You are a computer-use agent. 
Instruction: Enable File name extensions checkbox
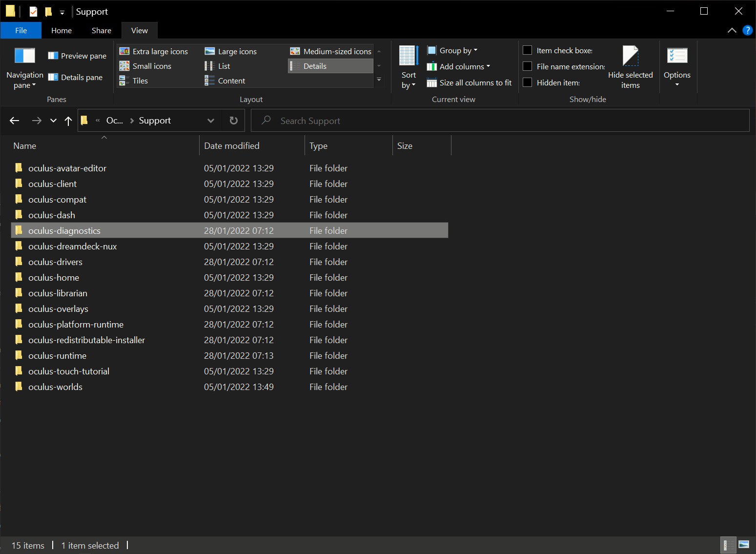tap(528, 66)
